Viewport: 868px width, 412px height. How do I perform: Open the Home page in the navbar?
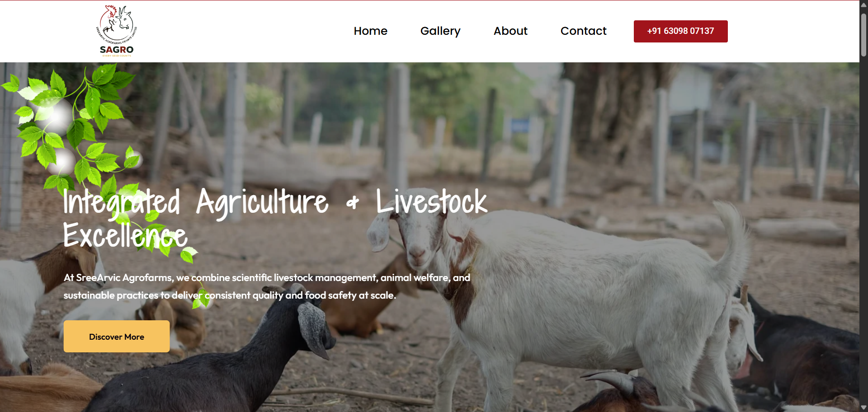click(370, 31)
